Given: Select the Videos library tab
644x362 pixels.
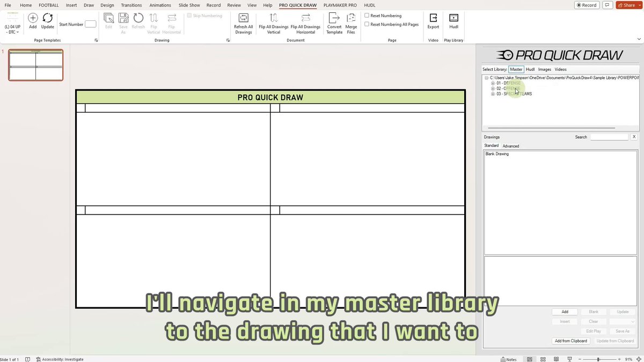Looking at the screenshot, I should tap(560, 69).
